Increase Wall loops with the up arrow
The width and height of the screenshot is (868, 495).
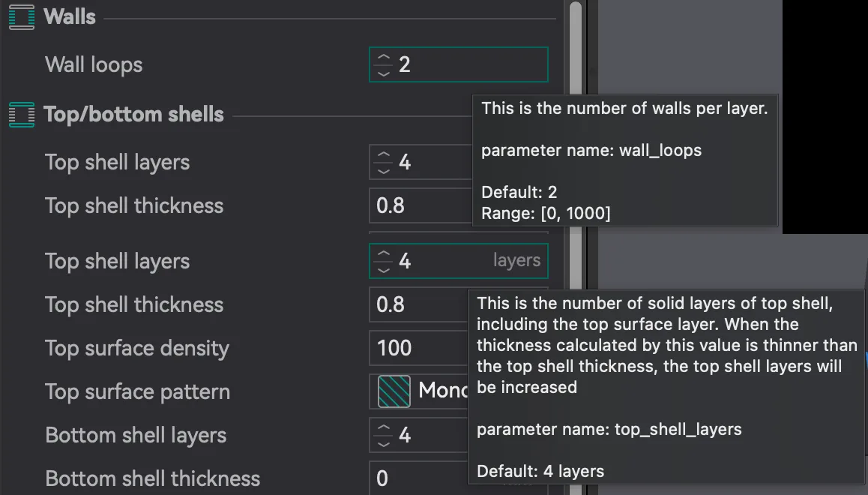[x=384, y=57]
